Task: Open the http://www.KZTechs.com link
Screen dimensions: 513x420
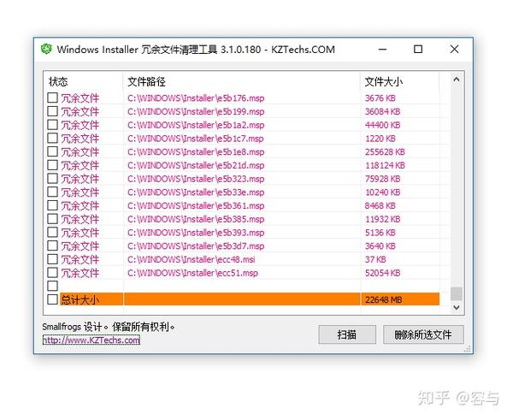Action: [91, 340]
